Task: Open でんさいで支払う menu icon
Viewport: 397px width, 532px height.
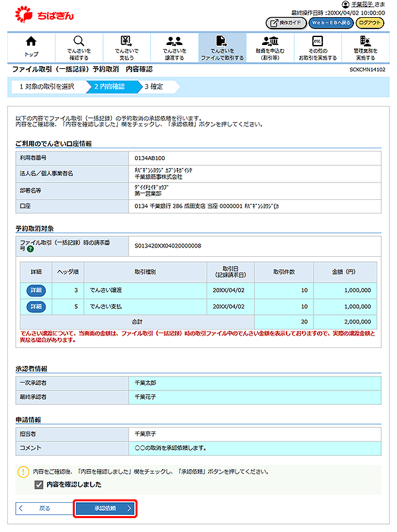Action: (126, 41)
